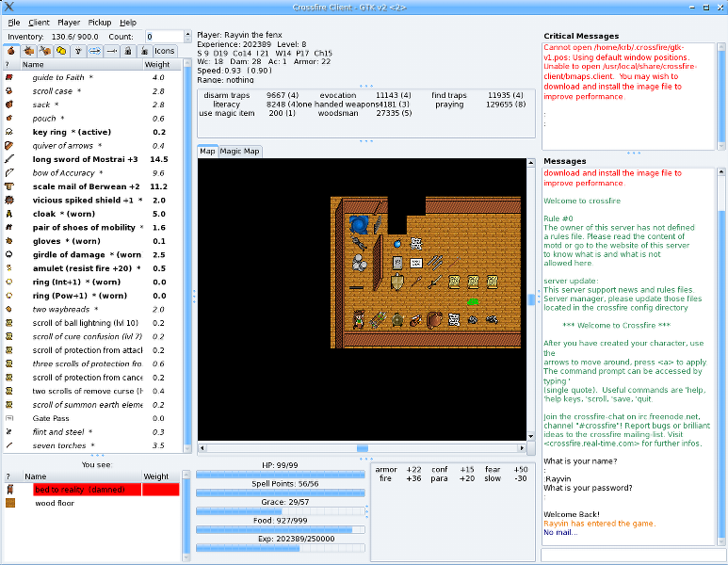Open the Player menu
728x565 pixels.
click(x=69, y=22)
